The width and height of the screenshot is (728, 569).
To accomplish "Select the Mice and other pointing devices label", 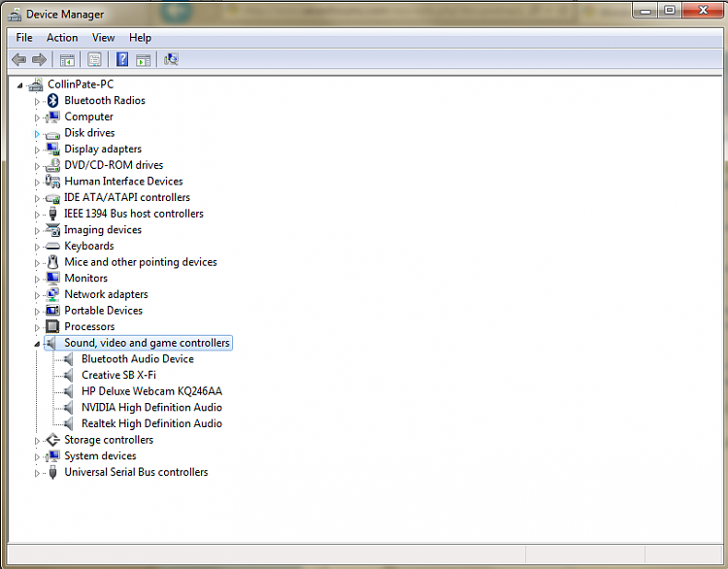I will coord(141,262).
